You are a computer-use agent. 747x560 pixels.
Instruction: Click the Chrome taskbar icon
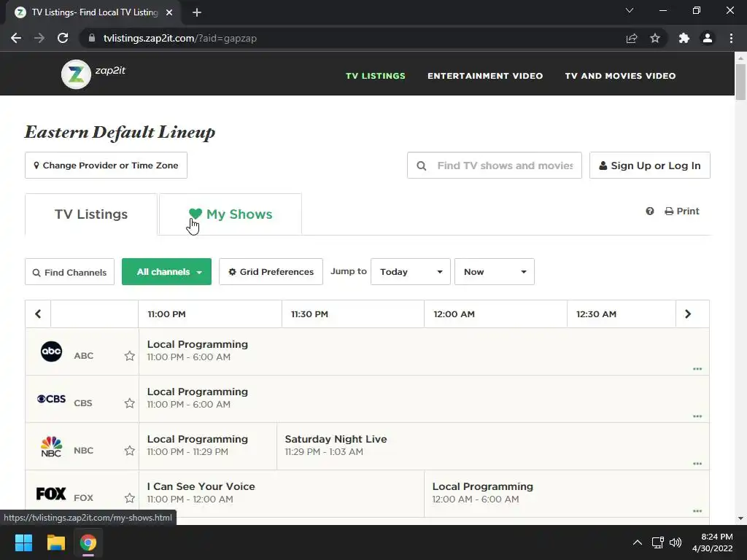click(88, 542)
